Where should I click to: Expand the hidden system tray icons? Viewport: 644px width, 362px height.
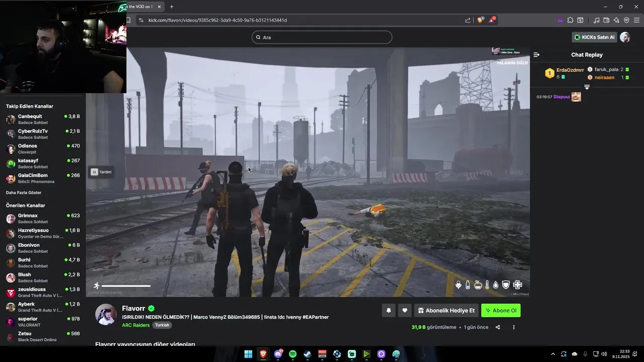(x=553, y=354)
